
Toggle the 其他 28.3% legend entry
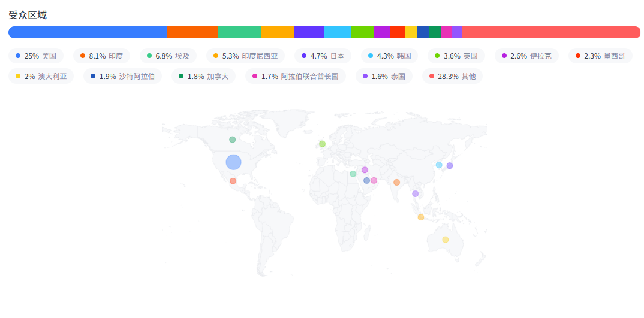pyautogui.click(x=452, y=77)
